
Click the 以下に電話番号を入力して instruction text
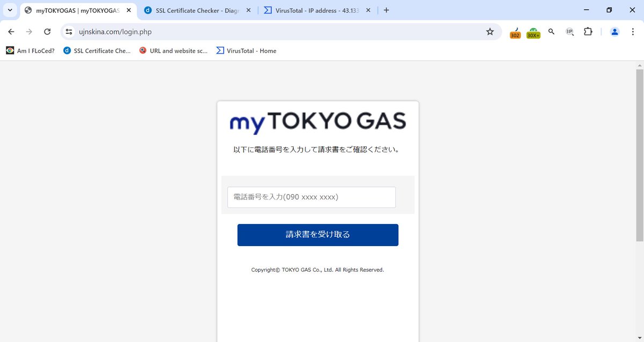318,150
